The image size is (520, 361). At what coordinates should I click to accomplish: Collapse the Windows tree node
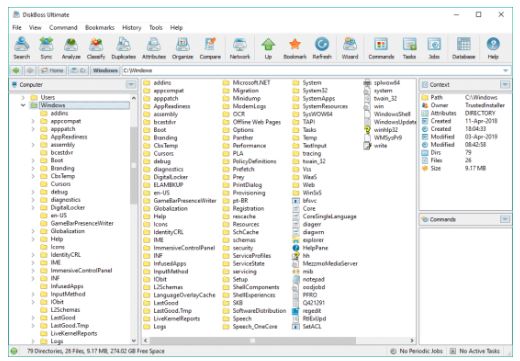pos(23,105)
